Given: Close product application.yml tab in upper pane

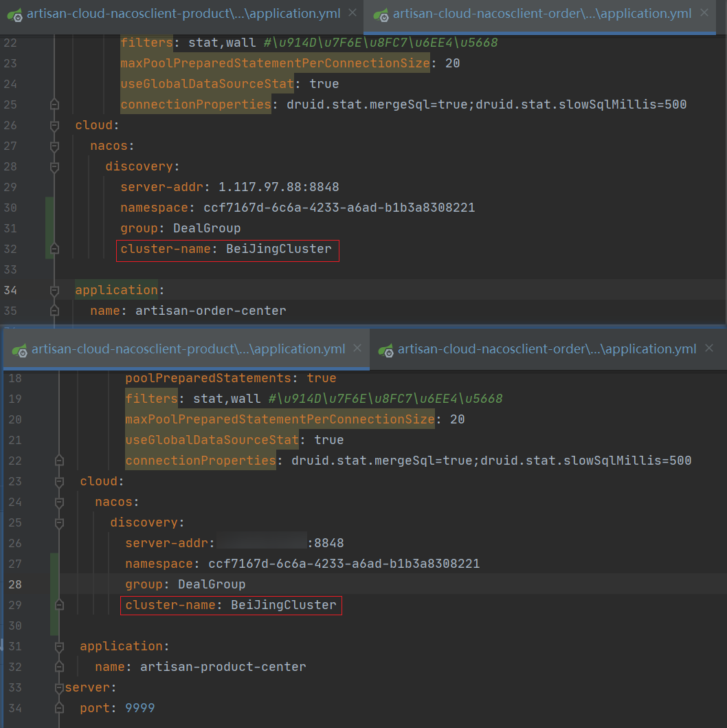Looking at the screenshot, I should pyautogui.click(x=352, y=13).
